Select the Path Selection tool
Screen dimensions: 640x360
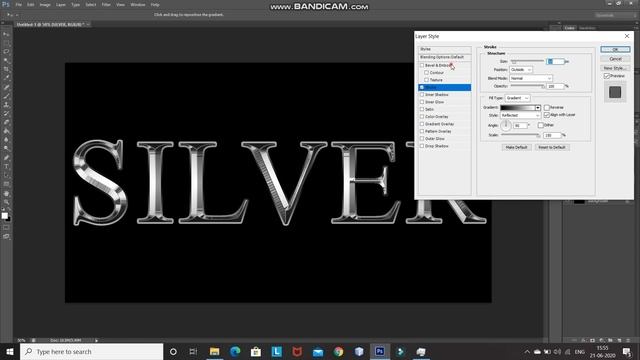coord(6,175)
